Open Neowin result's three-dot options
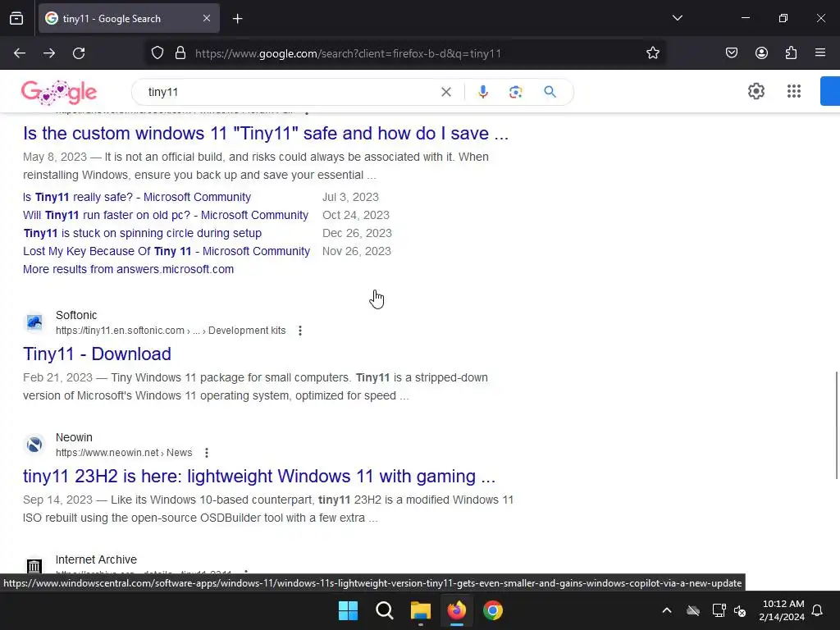 point(206,453)
